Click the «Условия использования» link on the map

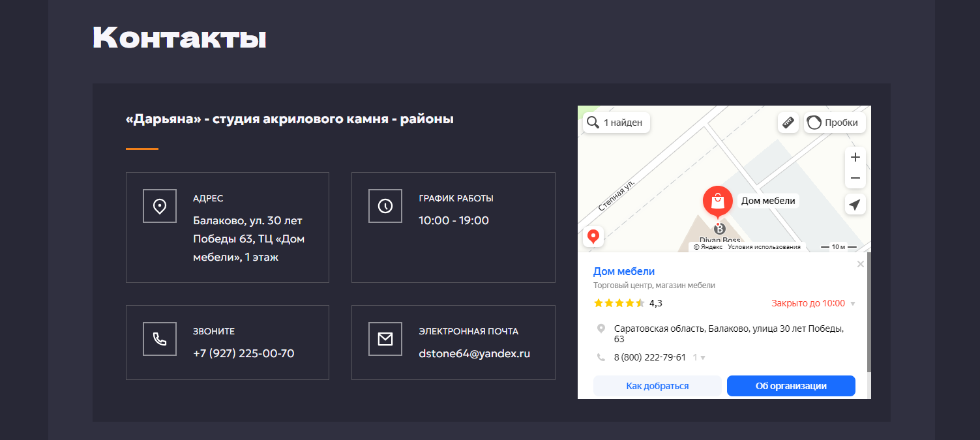764,247
